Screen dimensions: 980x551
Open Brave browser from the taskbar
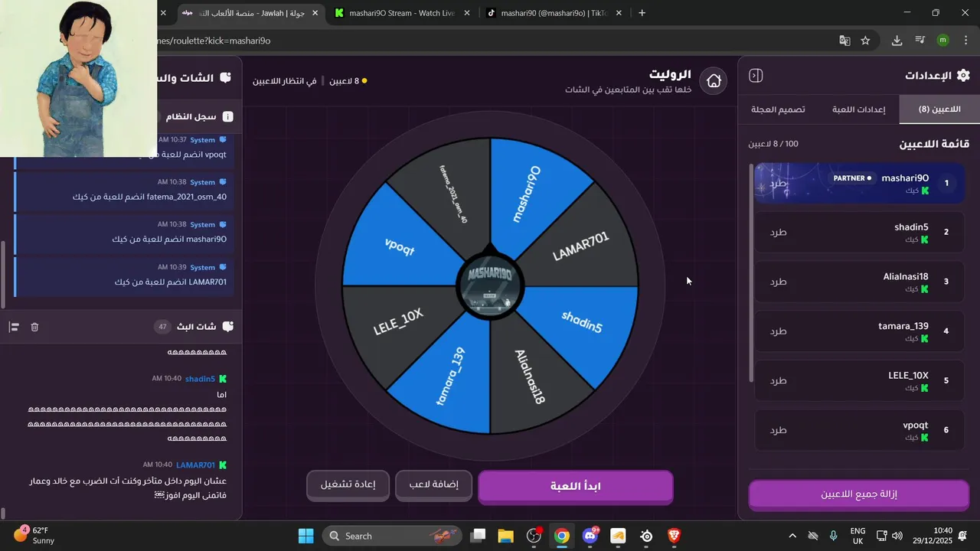(675, 536)
